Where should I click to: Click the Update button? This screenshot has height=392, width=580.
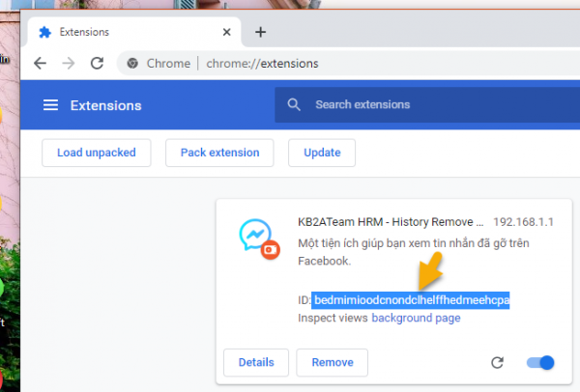[x=322, y=153]
